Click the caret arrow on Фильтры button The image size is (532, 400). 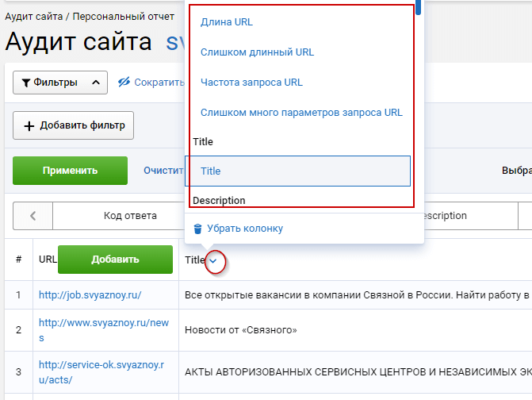click(x=96, y=83)
